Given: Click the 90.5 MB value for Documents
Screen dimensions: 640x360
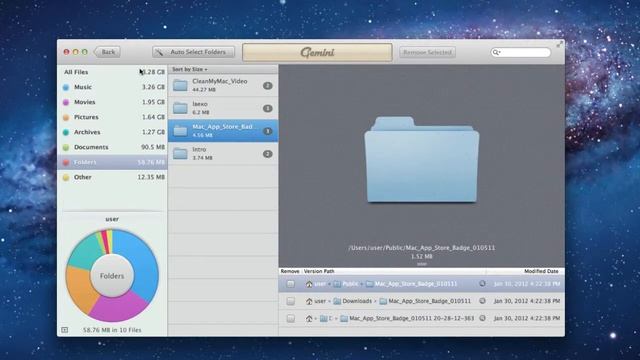Looking at the screenshot, I should pyautogui.click(x=153, y=147).
